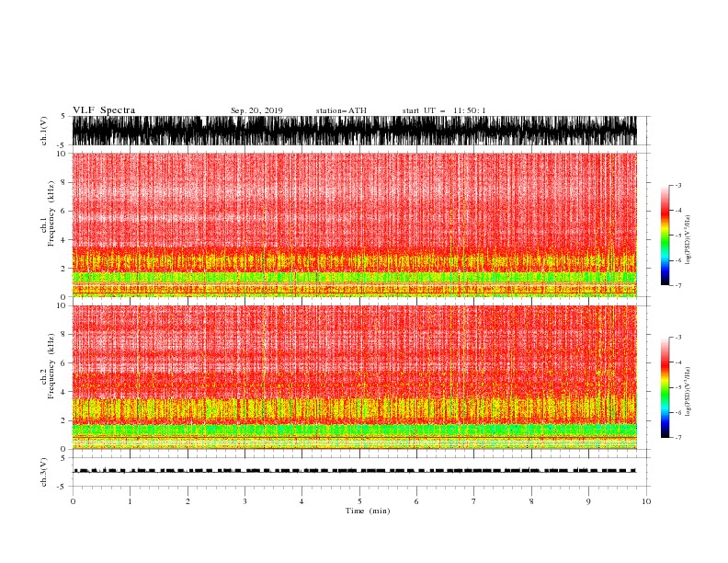Click the "10" kHz tick of ch.2 frequency axis
This screenshot has width=728, height=563.
[x=62, y=305]
